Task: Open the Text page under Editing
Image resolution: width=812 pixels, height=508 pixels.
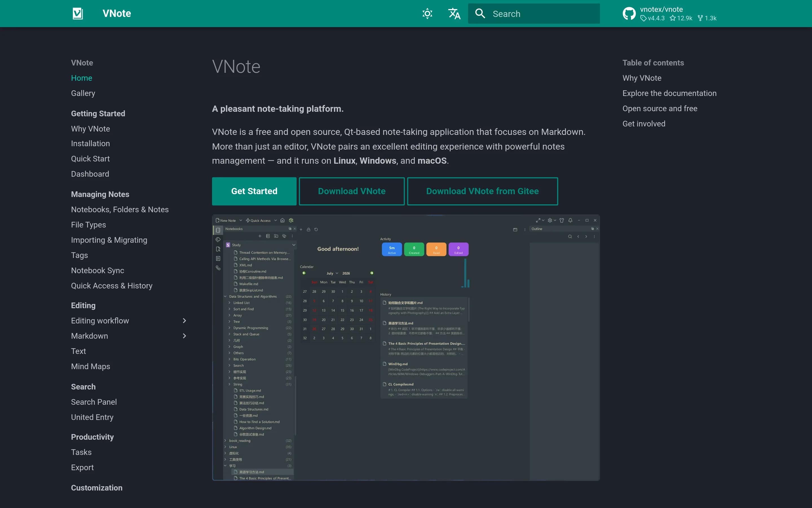Action: coord(78,351)
